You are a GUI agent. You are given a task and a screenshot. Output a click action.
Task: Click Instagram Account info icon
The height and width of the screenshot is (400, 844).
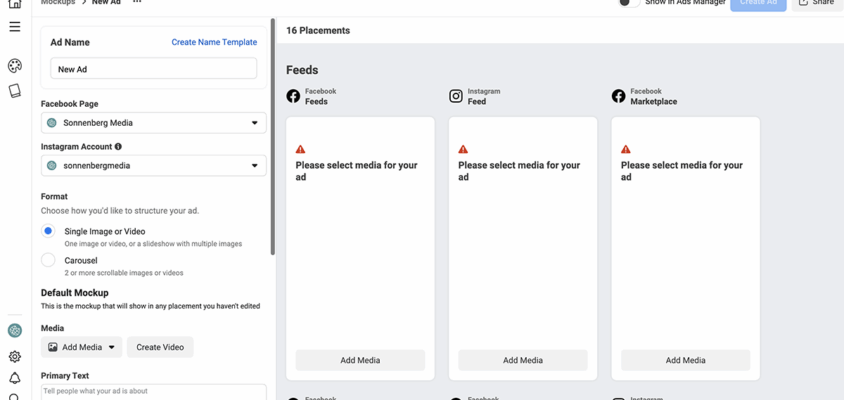118,146
